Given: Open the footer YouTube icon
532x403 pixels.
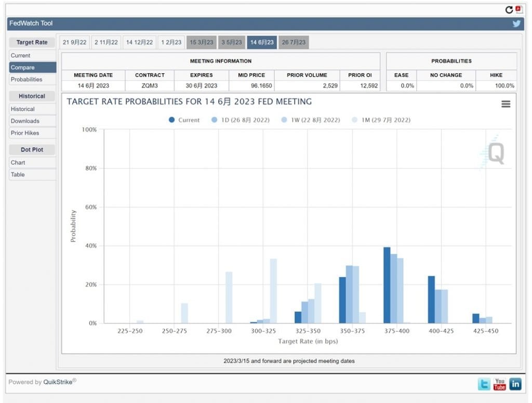Looking at the screenshot, I should point(500,384).
